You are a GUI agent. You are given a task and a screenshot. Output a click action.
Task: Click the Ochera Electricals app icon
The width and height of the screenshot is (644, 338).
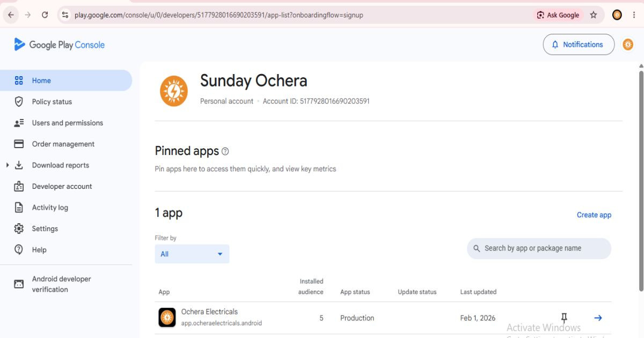pyautogui.click(x=167, y=318)
